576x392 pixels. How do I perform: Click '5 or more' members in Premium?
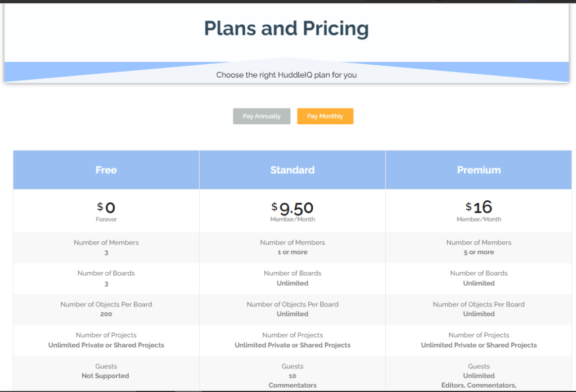(479, 253)
